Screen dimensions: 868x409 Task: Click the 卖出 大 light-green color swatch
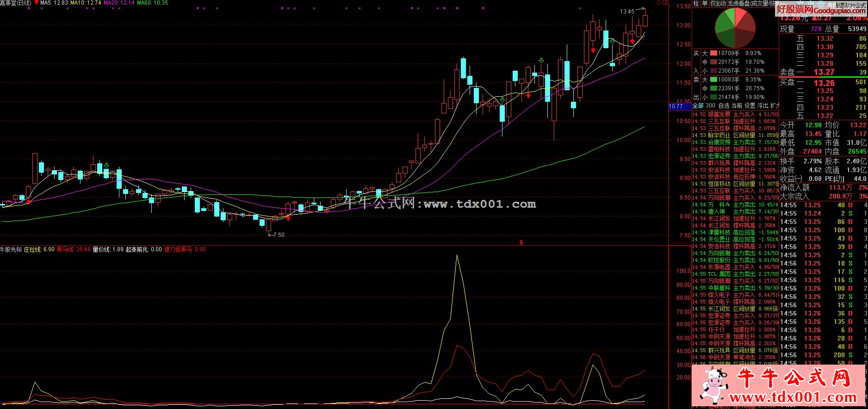point(713,80)
